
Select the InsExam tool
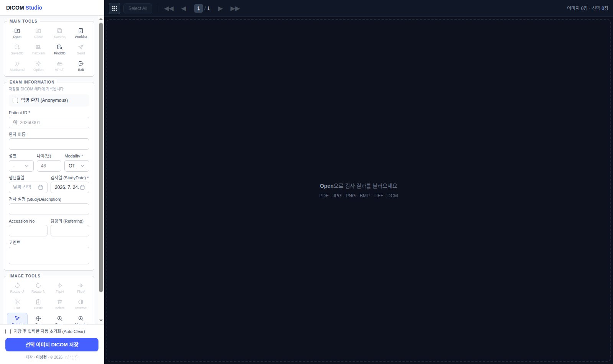tap(38, 49)
